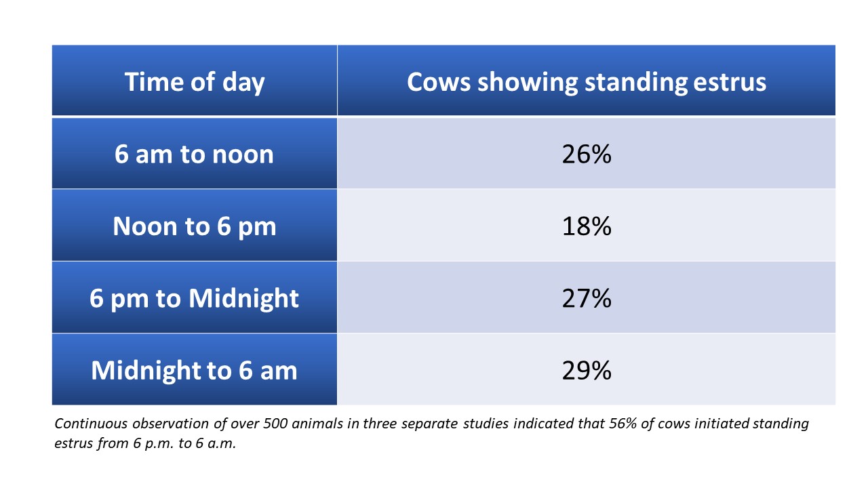Select the 'Cows showing standing estrus' header
Screen dimensions: 868x488
tap(587, 81)
